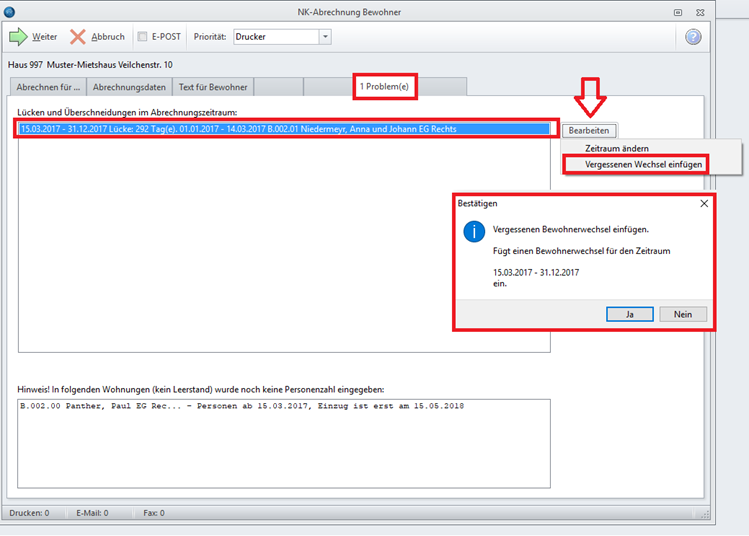Click the 15.03.2017 - 31.12.2017 text in dialog

pyautogui.click(x=536, y=272)
